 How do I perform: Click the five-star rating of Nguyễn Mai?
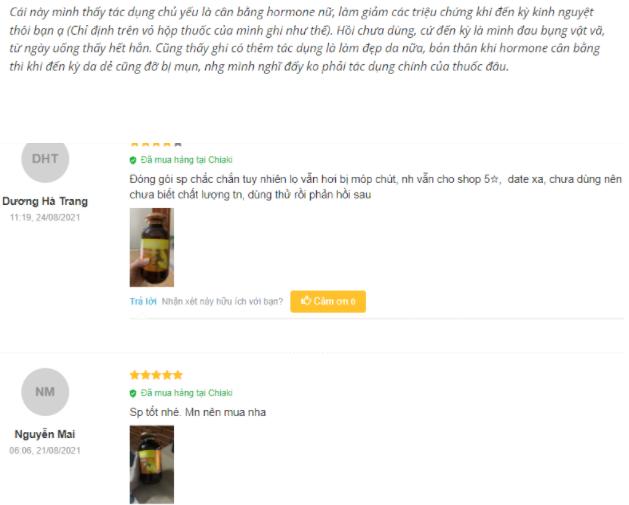(x=156, y=375)
